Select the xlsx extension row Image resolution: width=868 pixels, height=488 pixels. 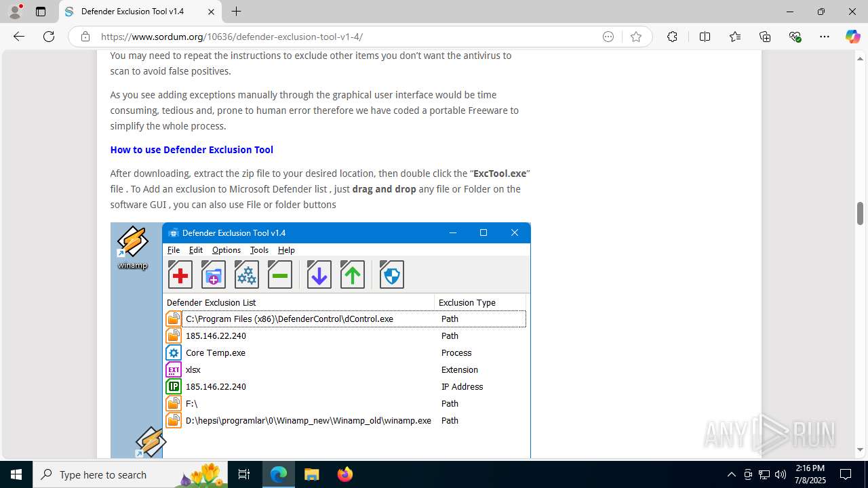click(345, 369)
